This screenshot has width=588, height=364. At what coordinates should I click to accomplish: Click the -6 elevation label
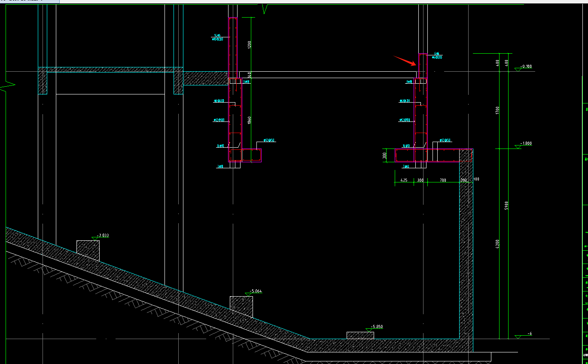[530, 334]
